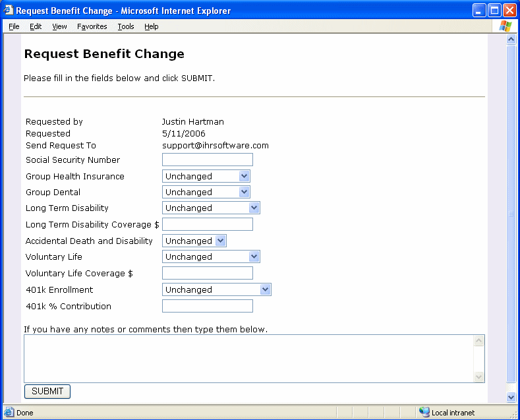
Task: Open the Tools menu
Action: pyautogui.click(x=125, y=26)
